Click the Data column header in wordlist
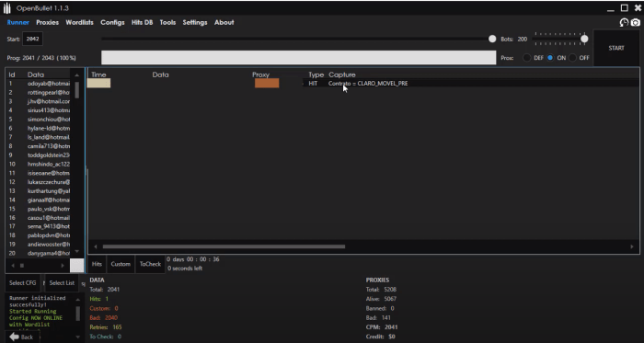 point(36,74)
